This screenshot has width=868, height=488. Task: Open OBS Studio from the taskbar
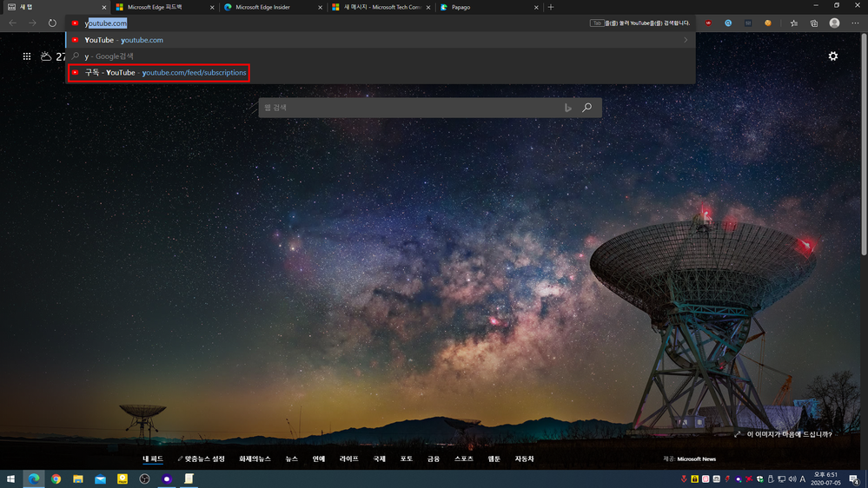pos(144,478)
